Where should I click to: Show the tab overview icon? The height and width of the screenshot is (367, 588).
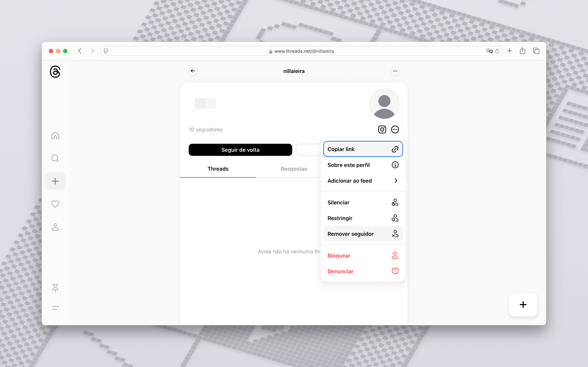[536, 51]
